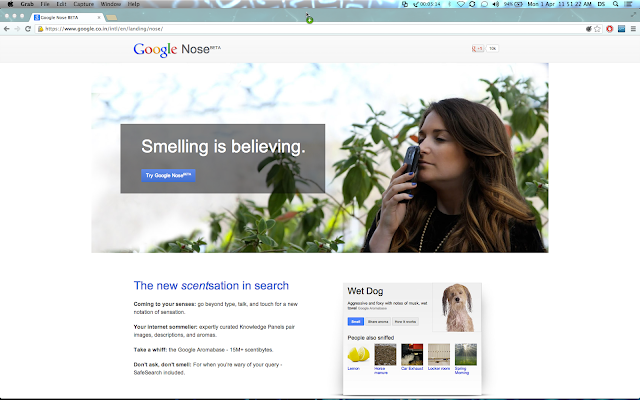Screen dimensions: 640x400
Task: Click the date and time in the menu bar
Action: [x=560, y=4]
